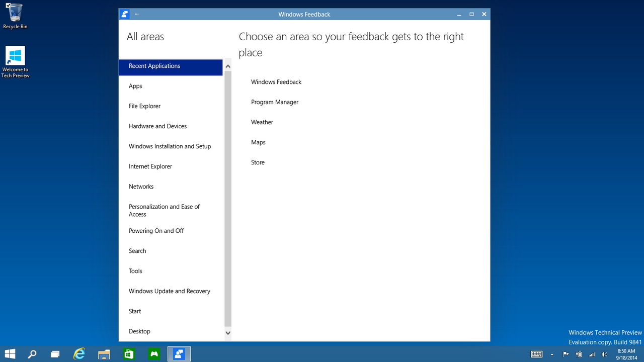
Task: Open the Xbox app on the taskbar
Action: pos(154,354)
